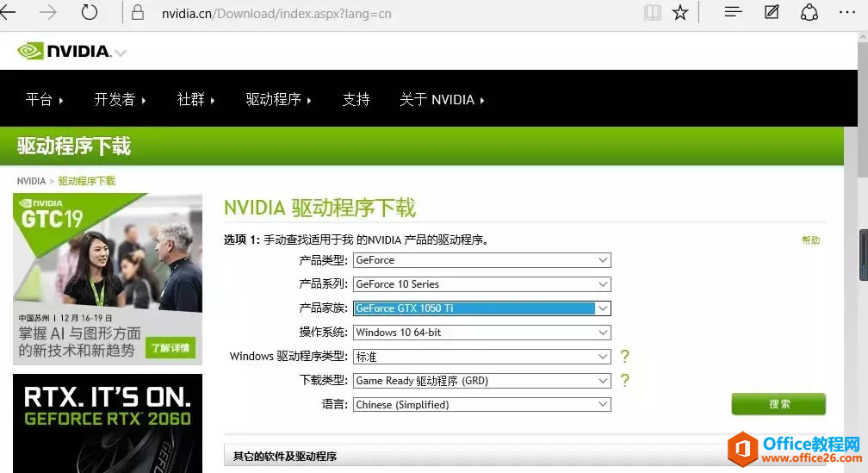Expand the 语言 Chinese (Simplified) dropdown
Viewport: 868px width, 473px height.
(x=481, y=404)
